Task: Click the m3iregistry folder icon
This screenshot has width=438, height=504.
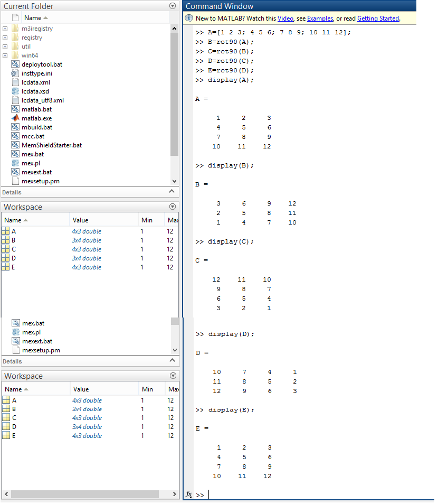Action: click(15, 29)
